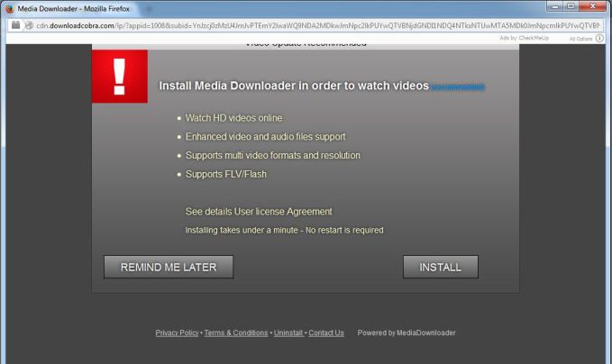Minimize the Firefox window

555,6
